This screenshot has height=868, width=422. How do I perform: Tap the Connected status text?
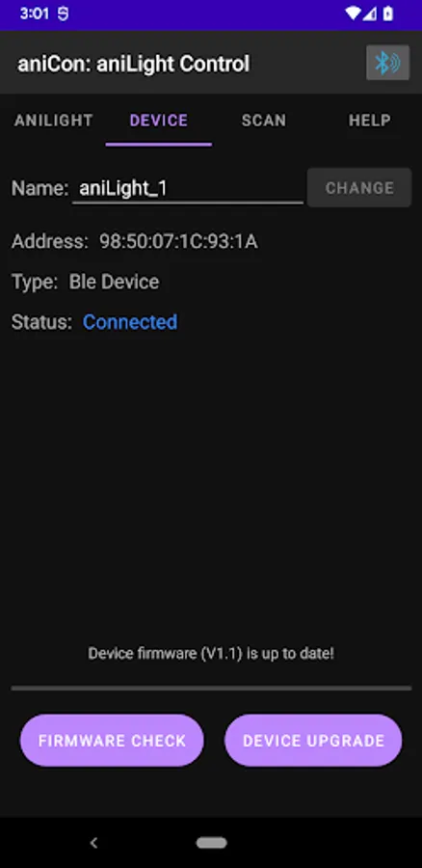(x=130, y=322)
